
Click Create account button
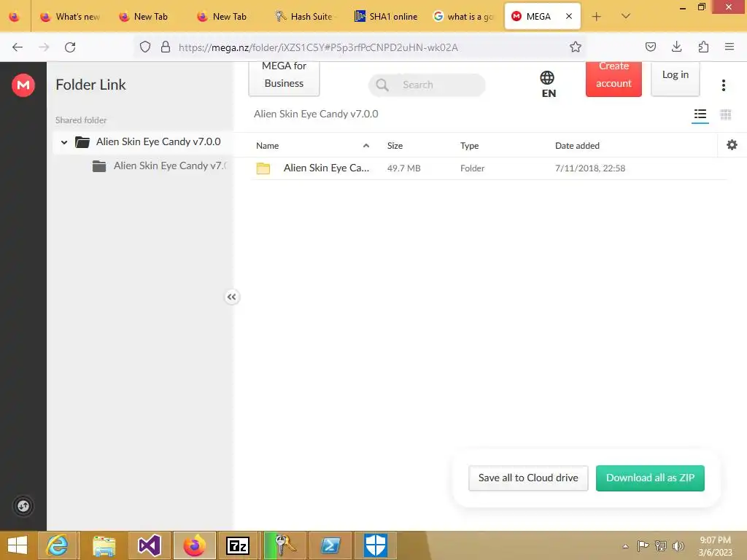(614, 77)
